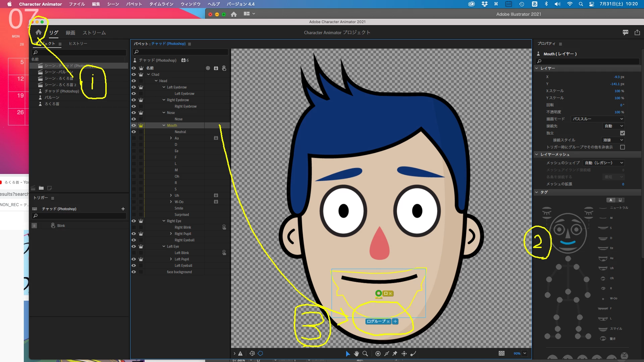
Task: Toggle the 独立 checkbox
Action: pyautogui.click(x=623, y=133)
